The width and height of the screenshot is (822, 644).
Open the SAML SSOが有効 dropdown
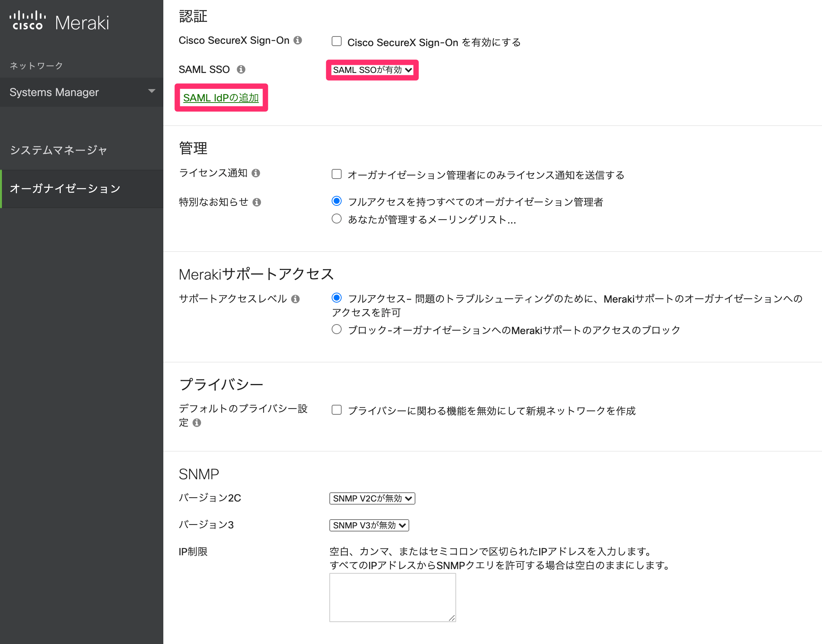372,70
